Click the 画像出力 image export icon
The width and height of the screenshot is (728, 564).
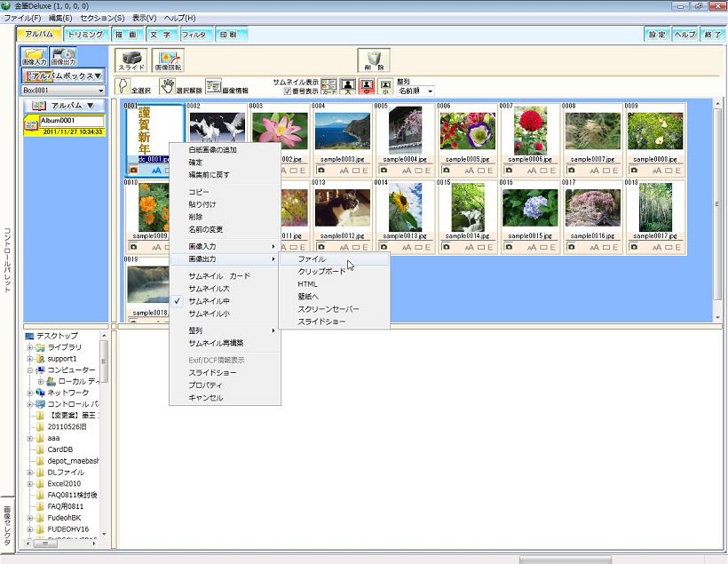63,58
